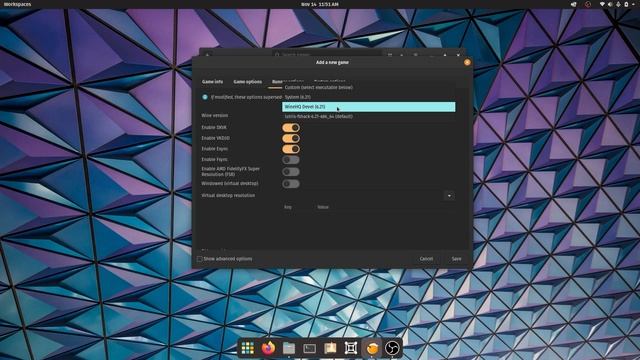Open the applications grid in the dock
Viewport: 640px width, 360px height.
point(247,348)
